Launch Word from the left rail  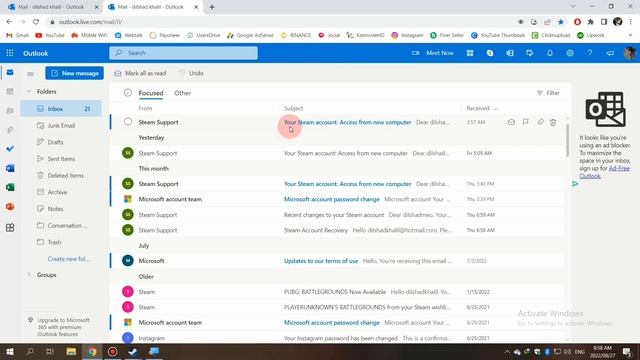[10, 168]
